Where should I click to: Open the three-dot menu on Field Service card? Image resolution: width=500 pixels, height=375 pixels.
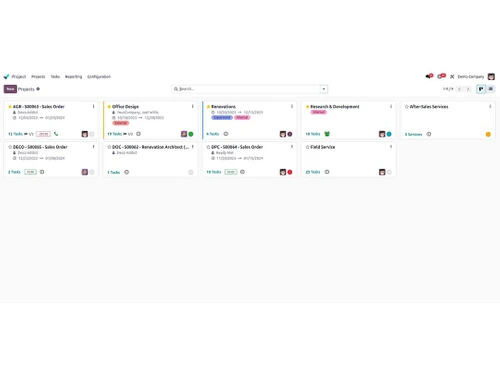pos(391,147)
